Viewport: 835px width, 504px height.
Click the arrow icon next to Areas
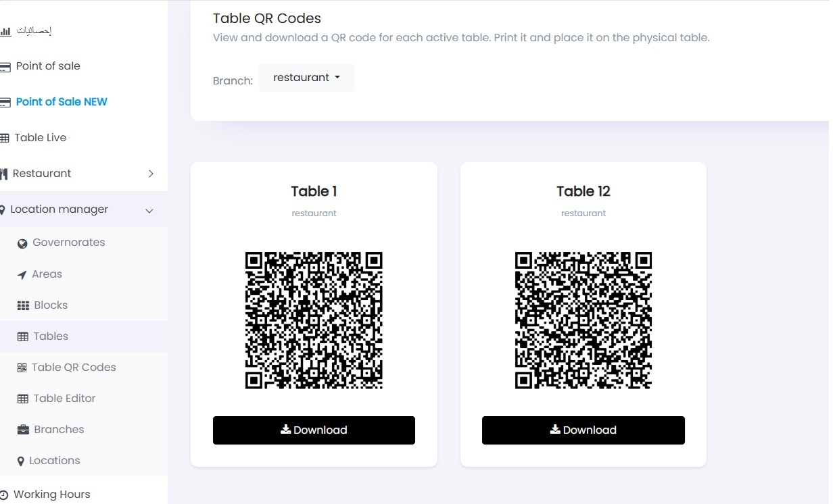point(22,275)
